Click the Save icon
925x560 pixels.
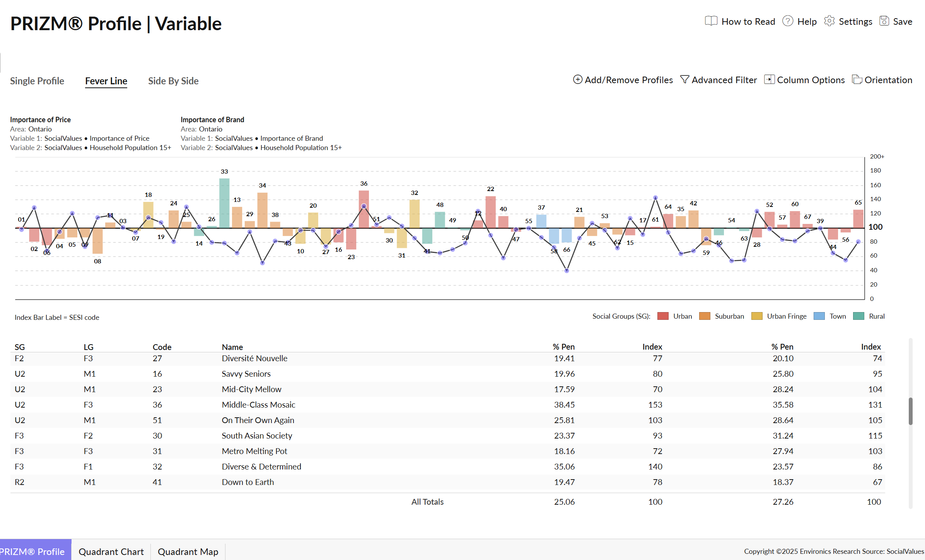(884, 21)
